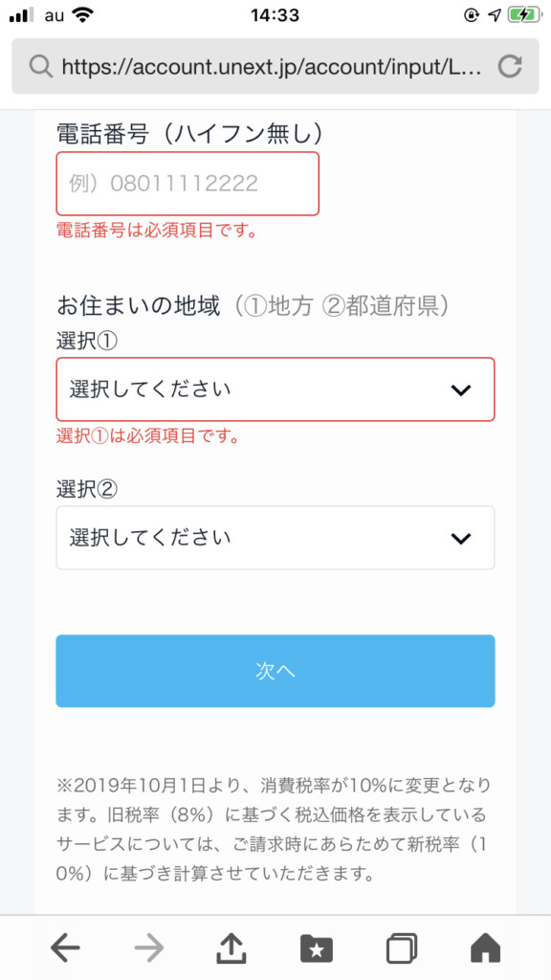Tap the 14:33 clock in status bar
The image size is (551, 980).
coord(275,15)
